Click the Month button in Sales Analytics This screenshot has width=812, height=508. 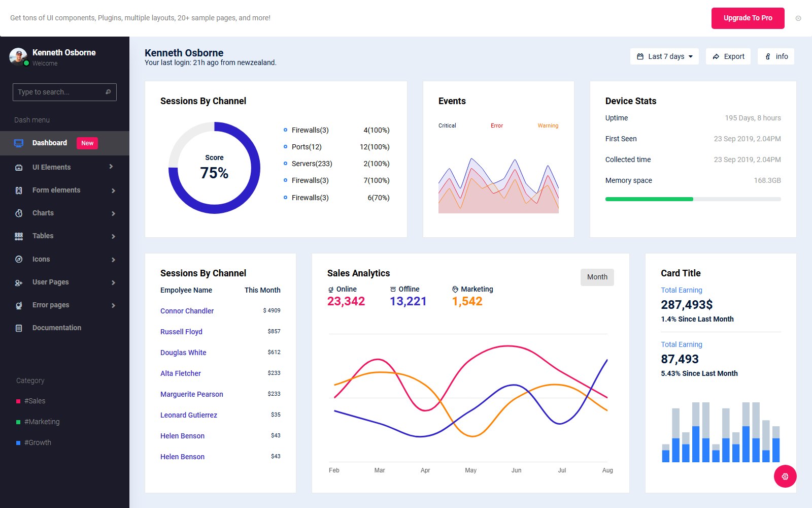[597, 277]
